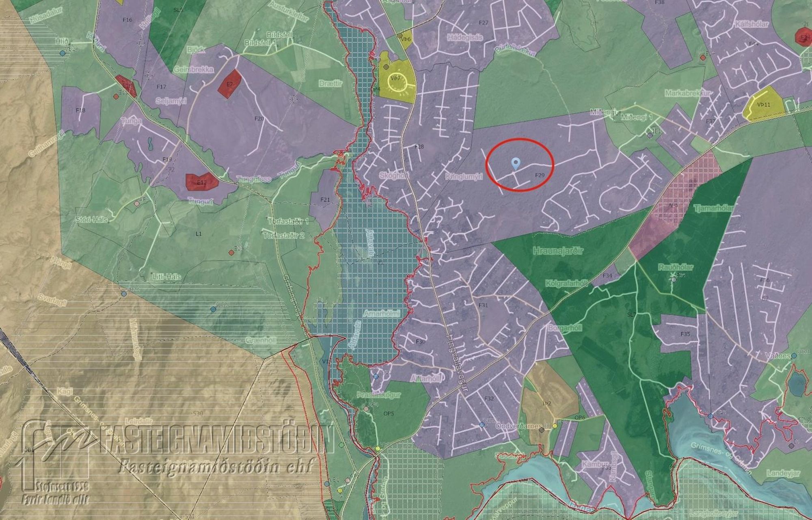Viewport: 812px width, 520px height.
Task: Click the blue location pin marker
Action: (x=516, y=163)
